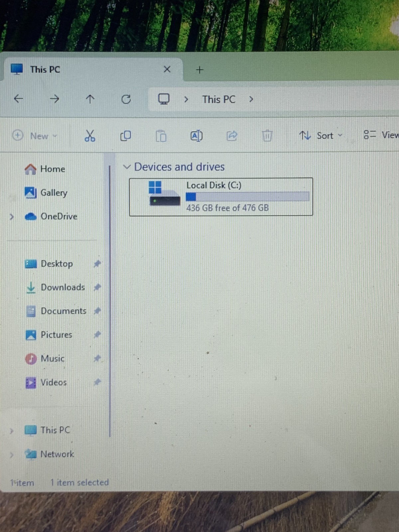Click the Cut scissors icon
Viewport: 399px width, 532px height.
coord(90,136)
